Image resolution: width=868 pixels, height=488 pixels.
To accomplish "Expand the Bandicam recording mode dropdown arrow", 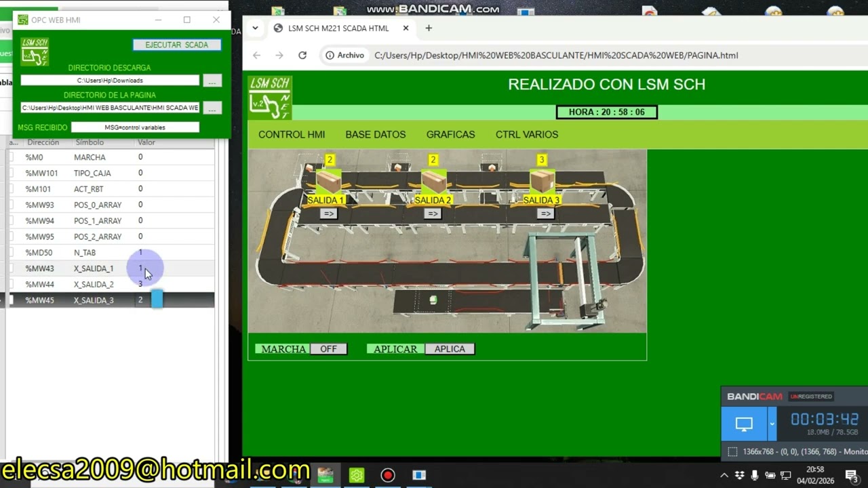I will (772, 424).
